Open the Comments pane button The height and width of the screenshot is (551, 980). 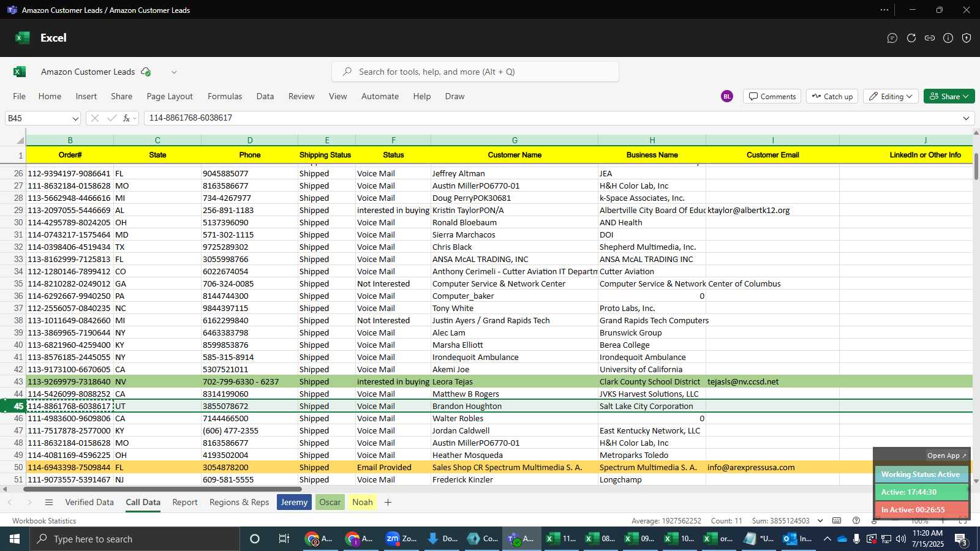click(772, 96)
